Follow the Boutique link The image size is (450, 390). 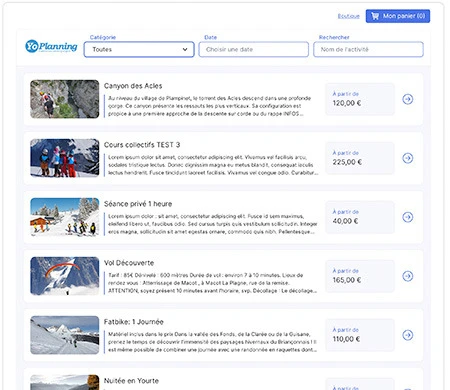click(x=348, y=16)
